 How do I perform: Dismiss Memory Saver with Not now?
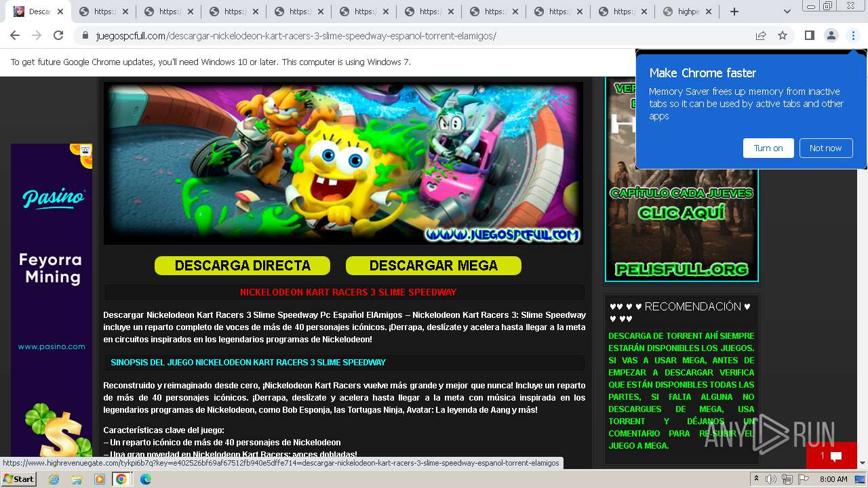click(x=825, y=148)
